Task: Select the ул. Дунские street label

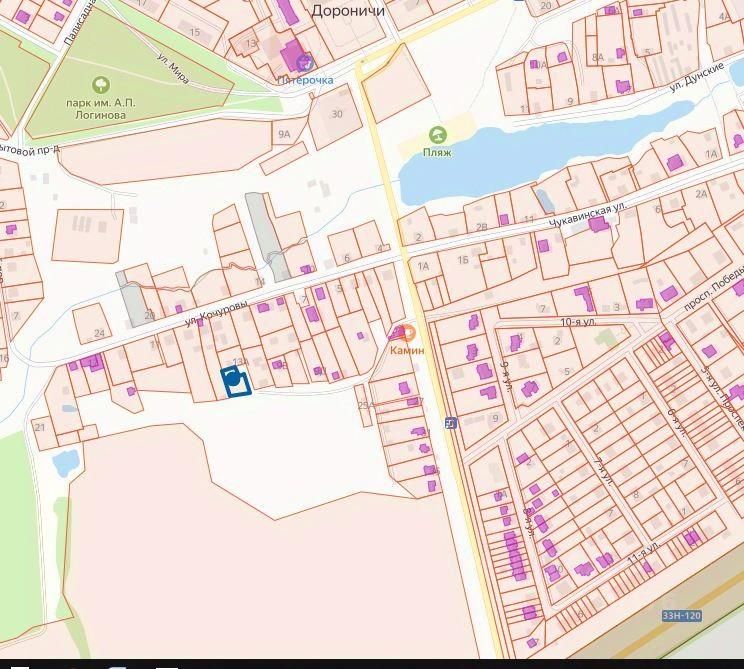Action: pyautogui.click(x=697, y=77)
